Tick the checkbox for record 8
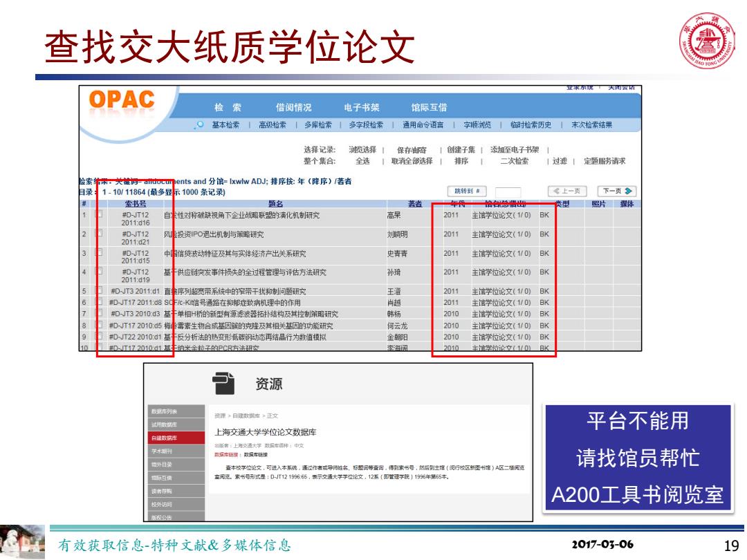 pos(99,325)
